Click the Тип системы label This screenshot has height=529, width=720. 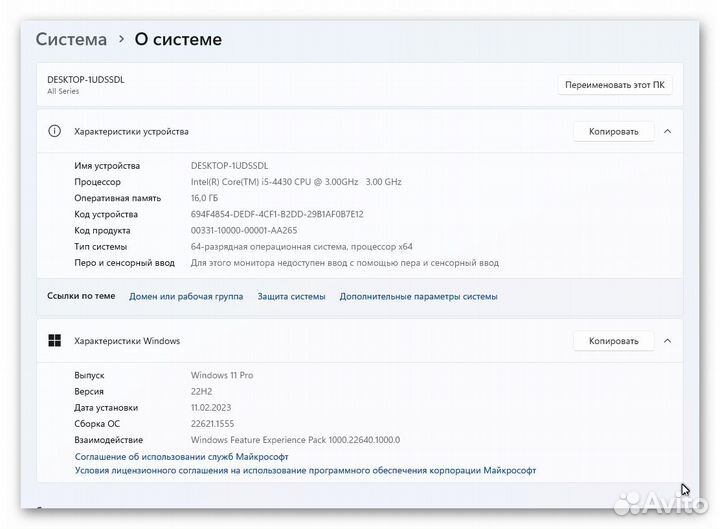[101, 247]
